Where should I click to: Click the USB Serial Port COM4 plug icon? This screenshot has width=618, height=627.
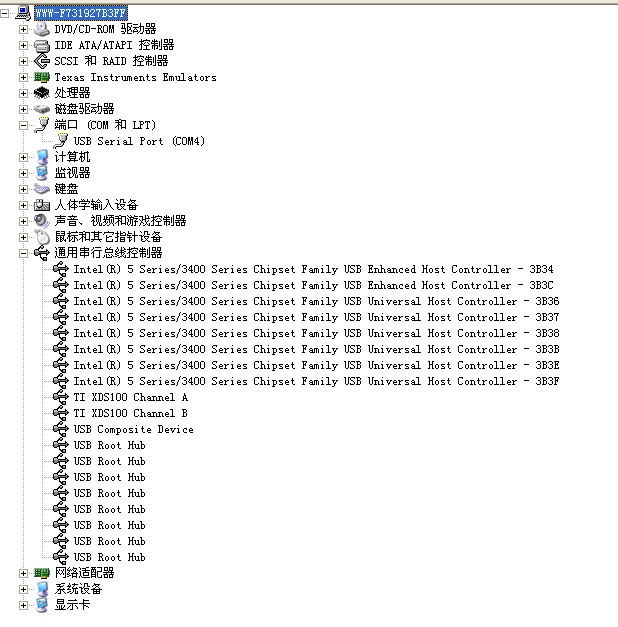[61, 141]
